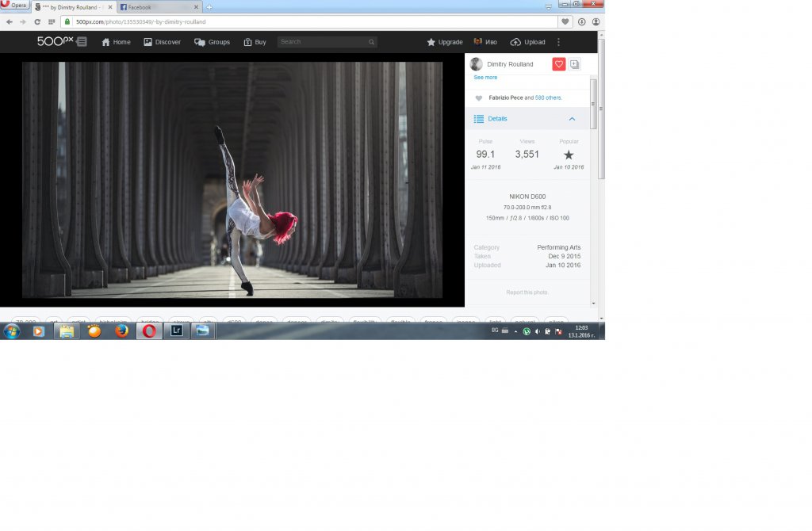Open Dimitry Roulland's profile name link
Viewport: 812px width, 531px height.
coord(510,64)
